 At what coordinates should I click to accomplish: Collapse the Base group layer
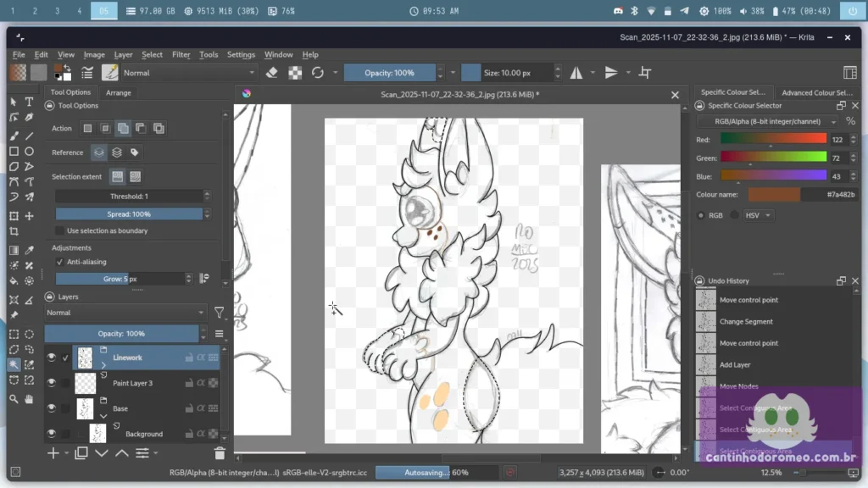click(103, 416)
